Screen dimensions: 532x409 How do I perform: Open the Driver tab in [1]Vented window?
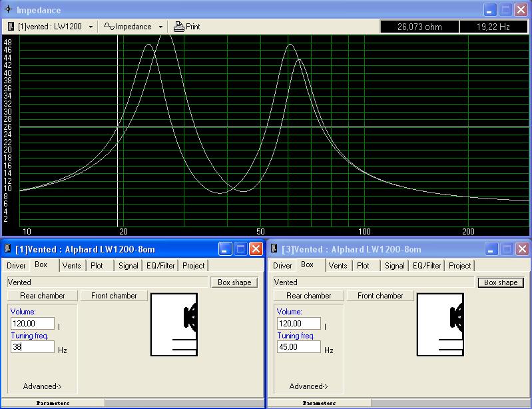point(17,265)
